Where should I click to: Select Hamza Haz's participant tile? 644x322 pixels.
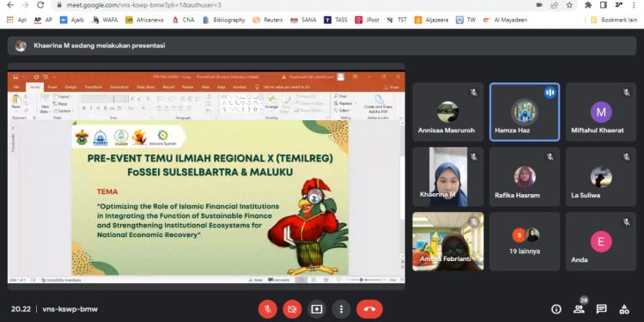point(525,112)
